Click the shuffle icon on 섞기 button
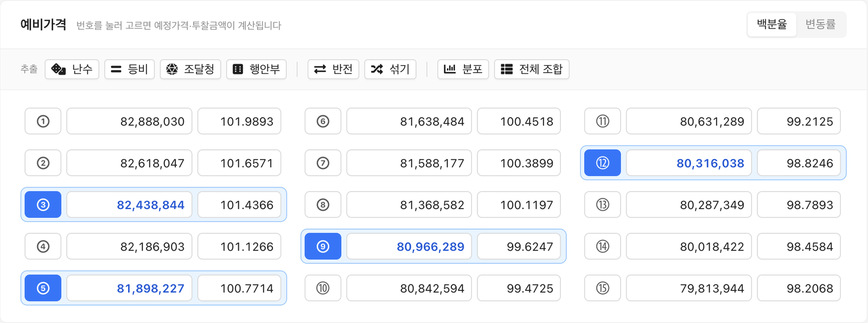 coord(377,69)
